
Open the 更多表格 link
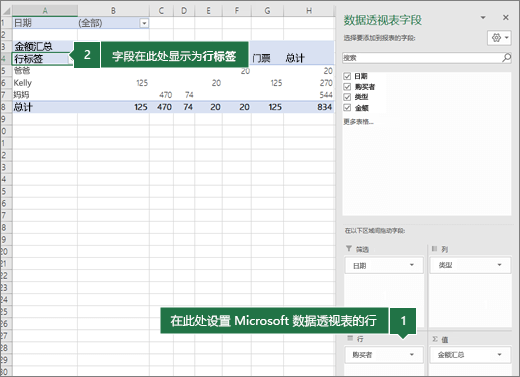tap(358, 122)
